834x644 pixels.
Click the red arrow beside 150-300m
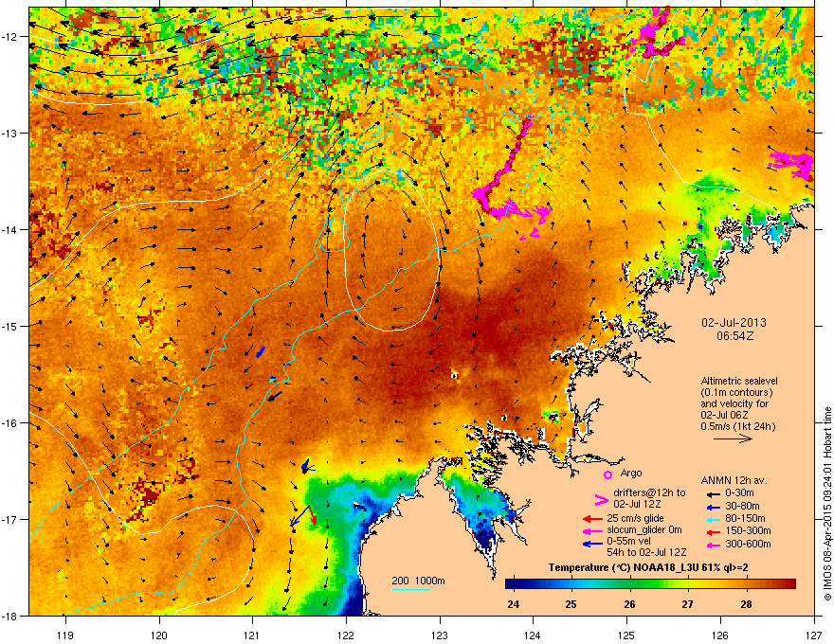[x=714, y=530]
